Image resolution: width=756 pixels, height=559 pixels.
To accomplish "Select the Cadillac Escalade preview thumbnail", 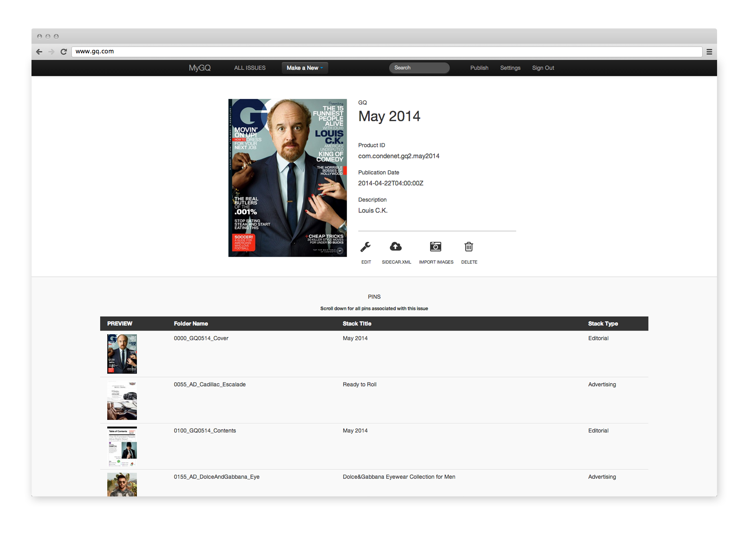I will point(122,400).
